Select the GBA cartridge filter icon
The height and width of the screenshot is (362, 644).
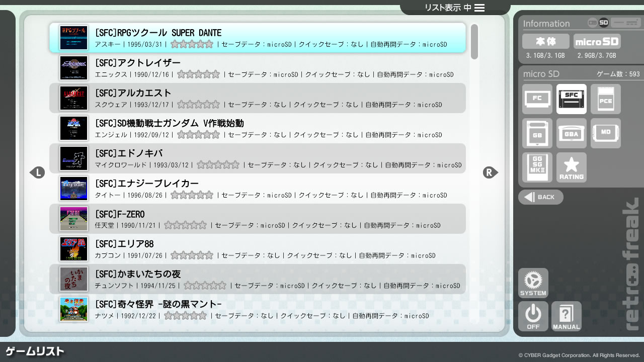coord(572,133)
